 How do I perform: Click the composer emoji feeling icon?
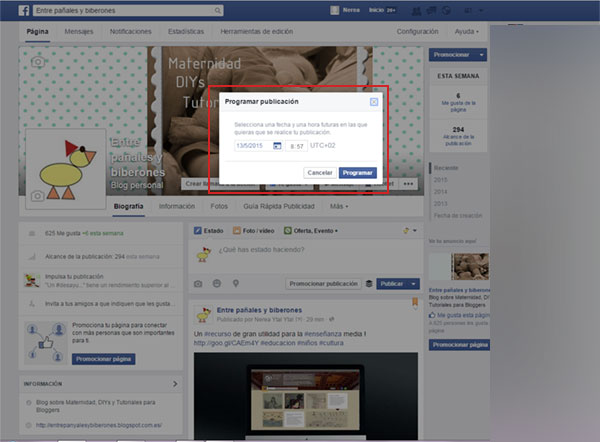217,284
